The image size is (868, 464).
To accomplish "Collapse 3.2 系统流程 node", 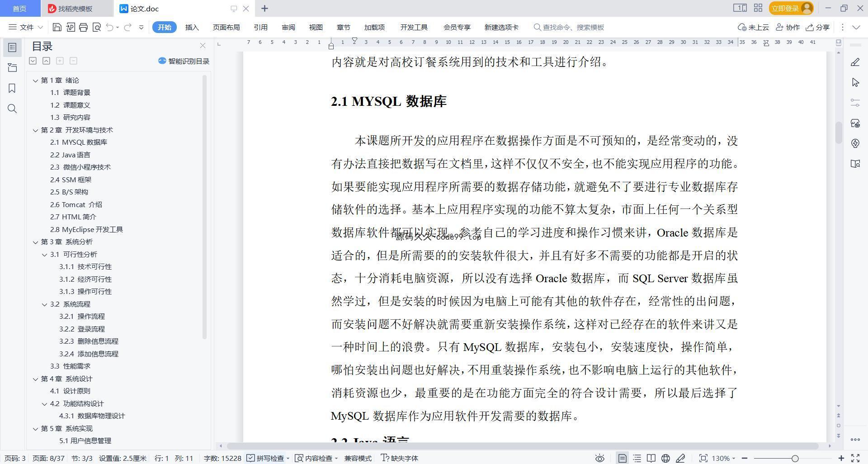I will (x=44, y=304).
